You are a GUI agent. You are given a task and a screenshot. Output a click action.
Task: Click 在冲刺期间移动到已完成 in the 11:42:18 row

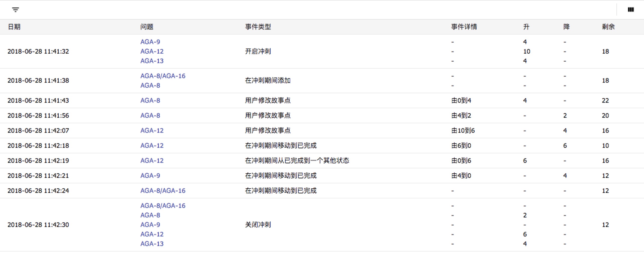281,146
